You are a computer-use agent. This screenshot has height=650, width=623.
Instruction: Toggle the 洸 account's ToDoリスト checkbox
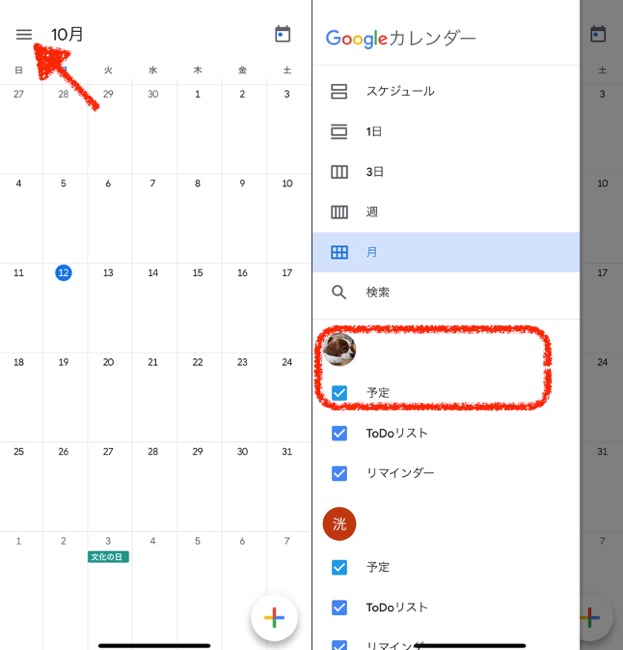coord(339,607)
